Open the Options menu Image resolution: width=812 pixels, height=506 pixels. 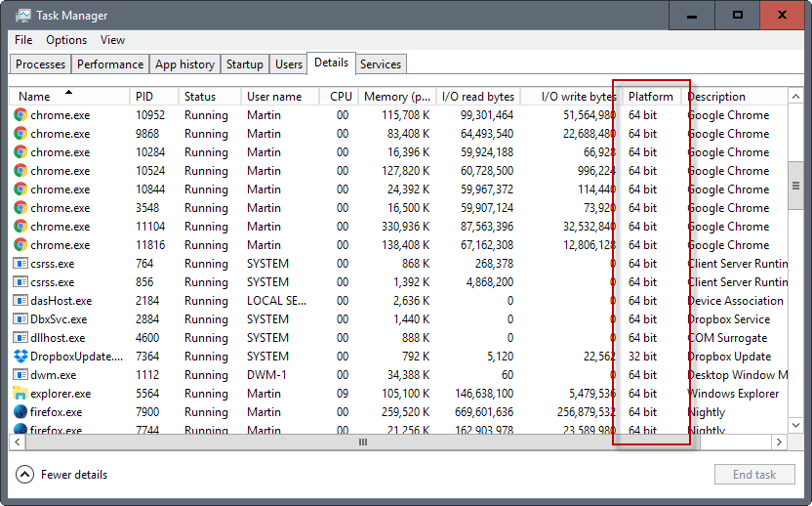(x=66, y=40)
